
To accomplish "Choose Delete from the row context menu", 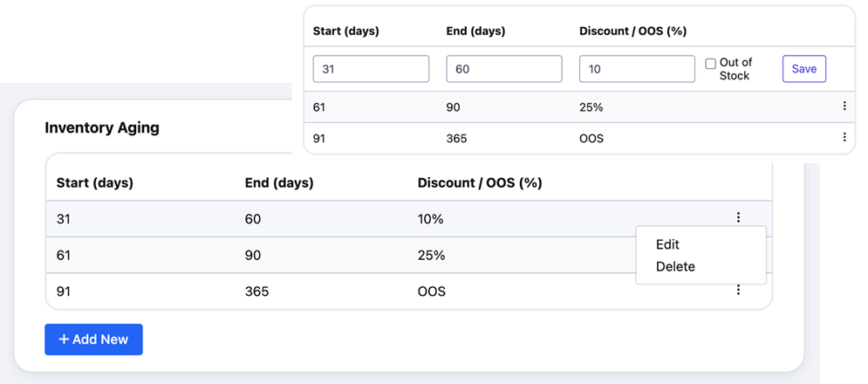I will click(x=675, y=266).
